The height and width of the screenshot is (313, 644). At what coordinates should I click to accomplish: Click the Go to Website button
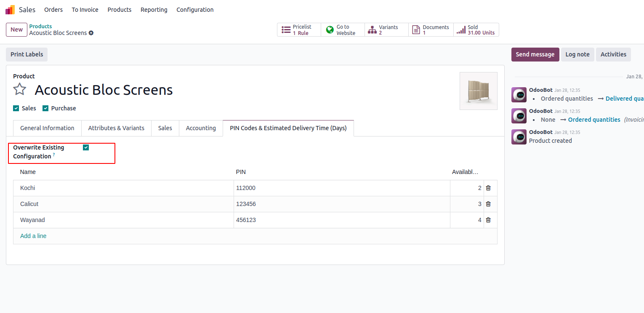[343, 30]
